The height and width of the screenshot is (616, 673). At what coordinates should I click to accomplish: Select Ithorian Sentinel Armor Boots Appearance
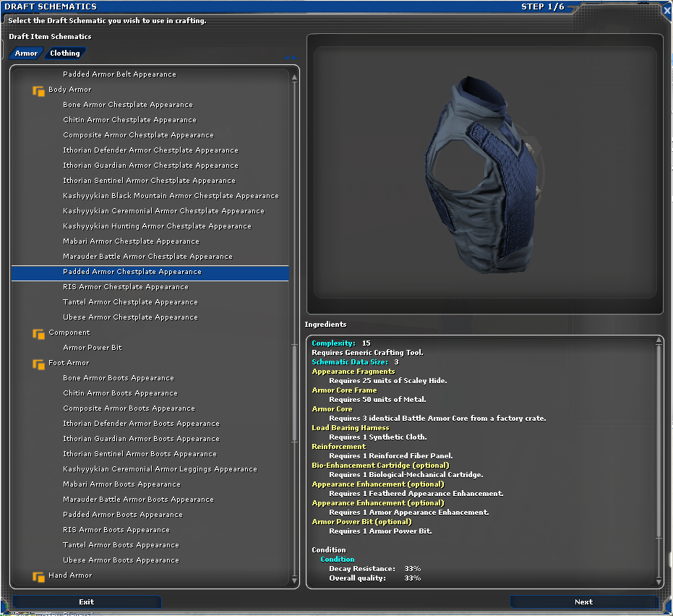(x=140, y=454)
